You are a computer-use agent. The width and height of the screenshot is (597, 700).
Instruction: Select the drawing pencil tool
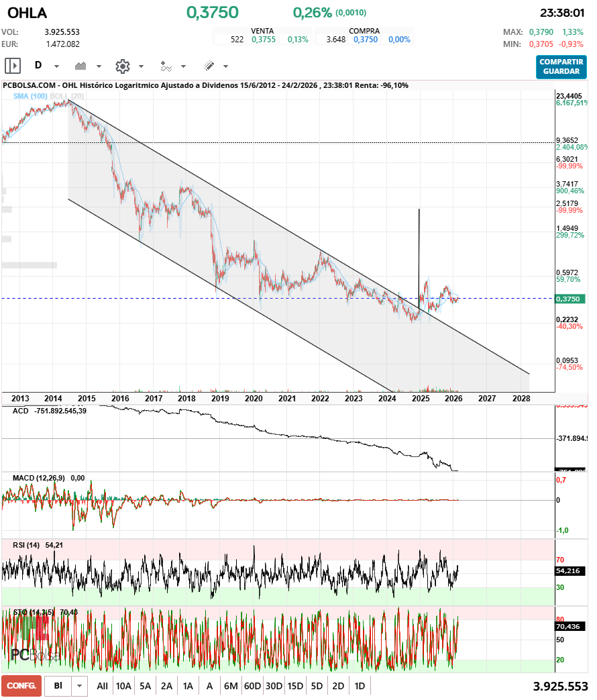pyautogui.click(x=209, y=66)
